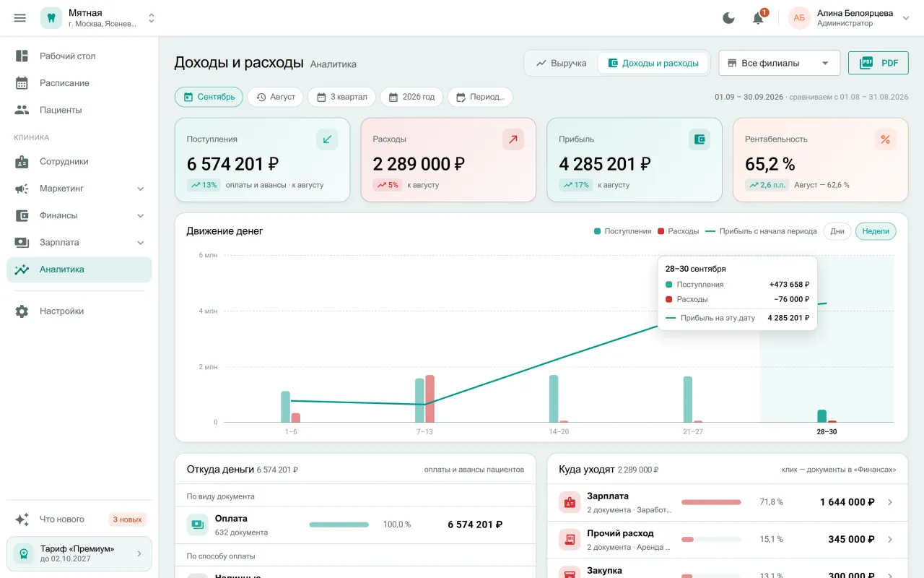Switch to the Выручка tab
The height and width of the screenshot is (578, 924).
[561, 63]
